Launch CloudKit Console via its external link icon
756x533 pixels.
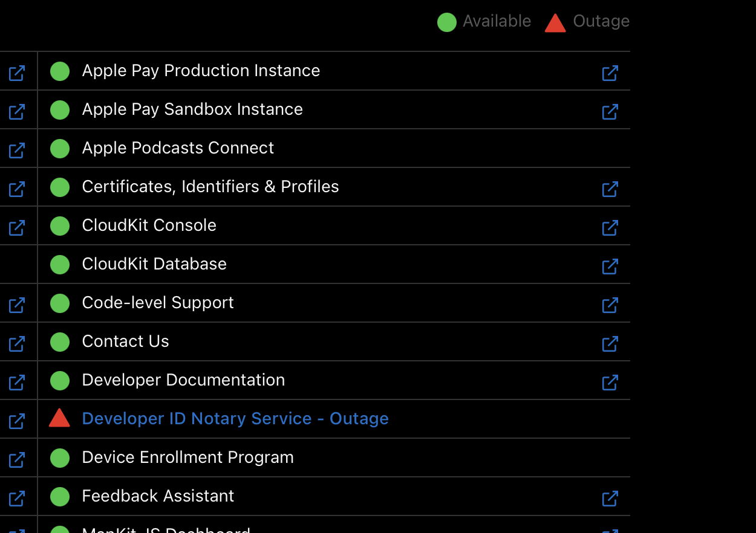coord(610,228)
